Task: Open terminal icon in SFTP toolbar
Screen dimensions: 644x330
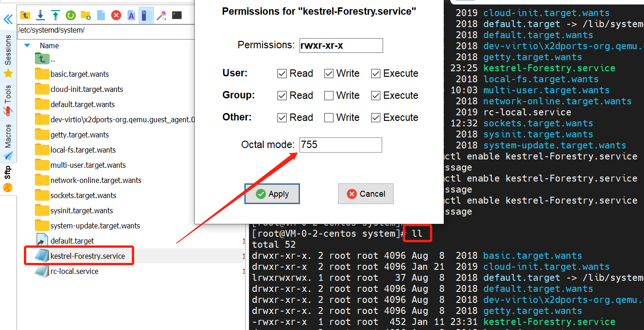Action: click(x=176, y=16)
